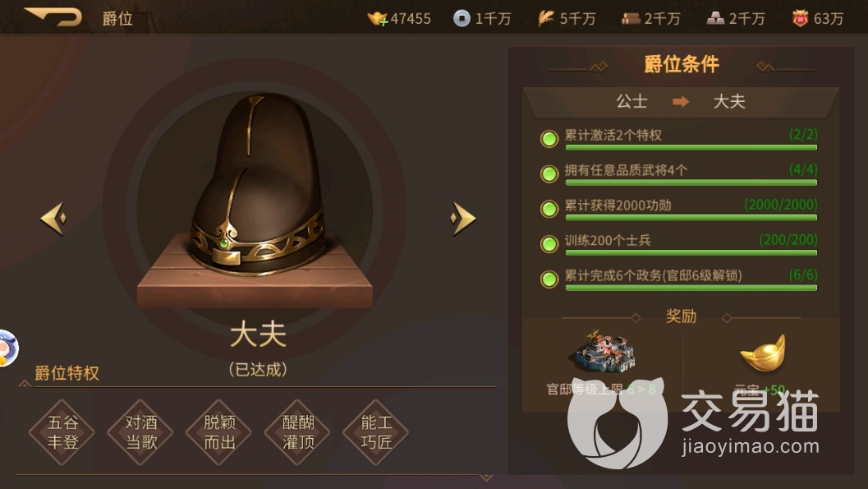Screen dimensions: 868x489
Task: Select the 对酒当歌 privilege
Action: tap(140, 432)
